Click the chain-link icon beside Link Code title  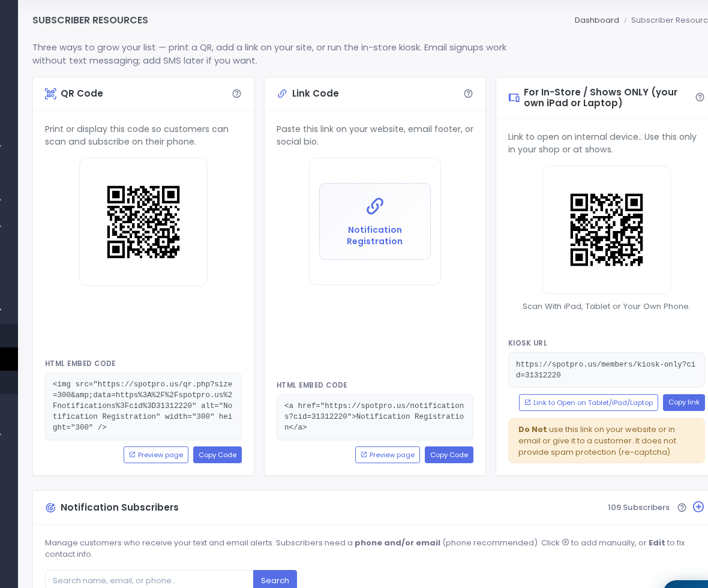tap(282, 94)
